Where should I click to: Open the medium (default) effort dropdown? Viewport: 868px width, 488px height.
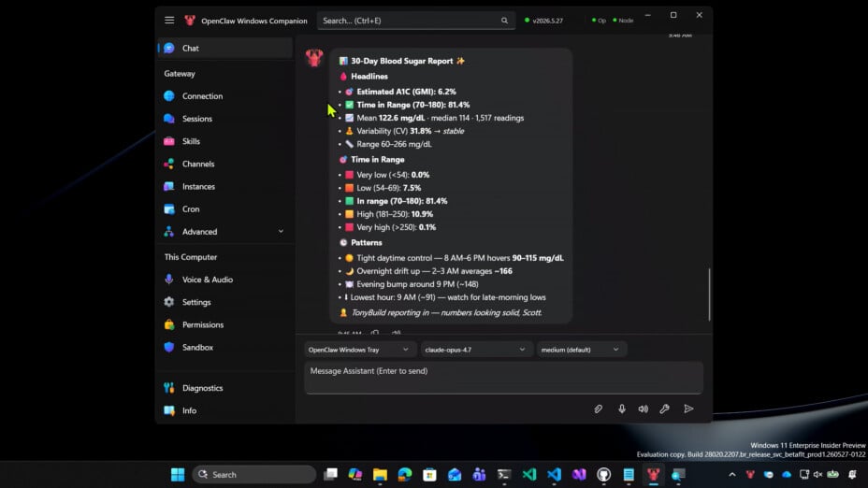580,350
